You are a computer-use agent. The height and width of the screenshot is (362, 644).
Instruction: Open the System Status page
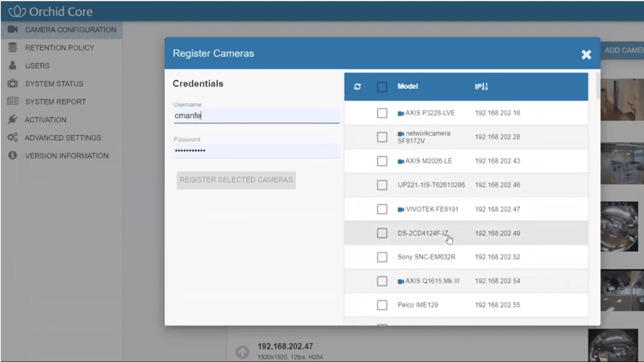[61, 84]
